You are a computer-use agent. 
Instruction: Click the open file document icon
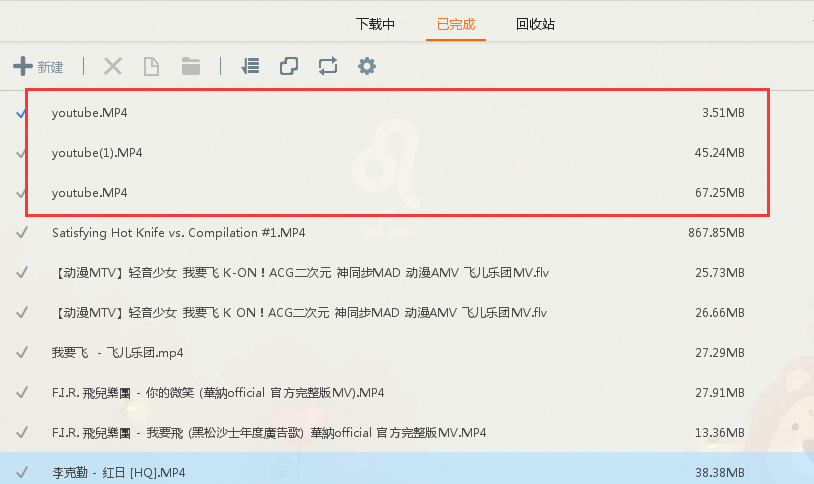coord(151,67)
